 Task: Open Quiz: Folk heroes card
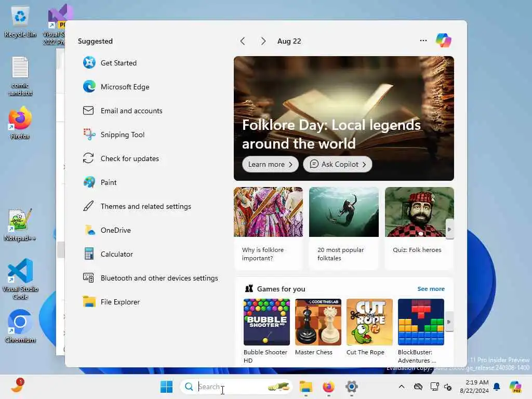[419, 229]
